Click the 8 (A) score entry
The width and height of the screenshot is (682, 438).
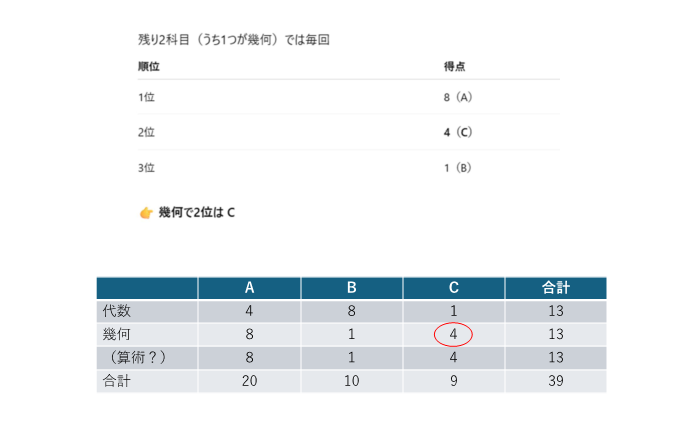(457, 98)
